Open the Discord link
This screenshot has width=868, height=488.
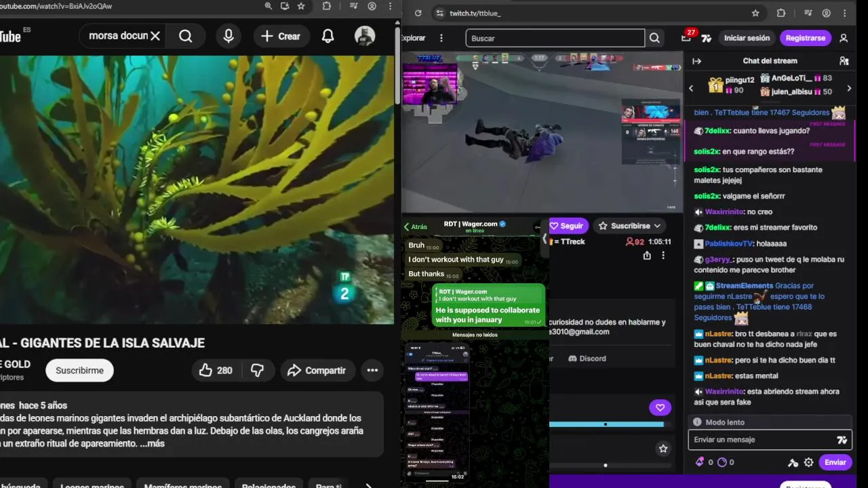point(587,358)
